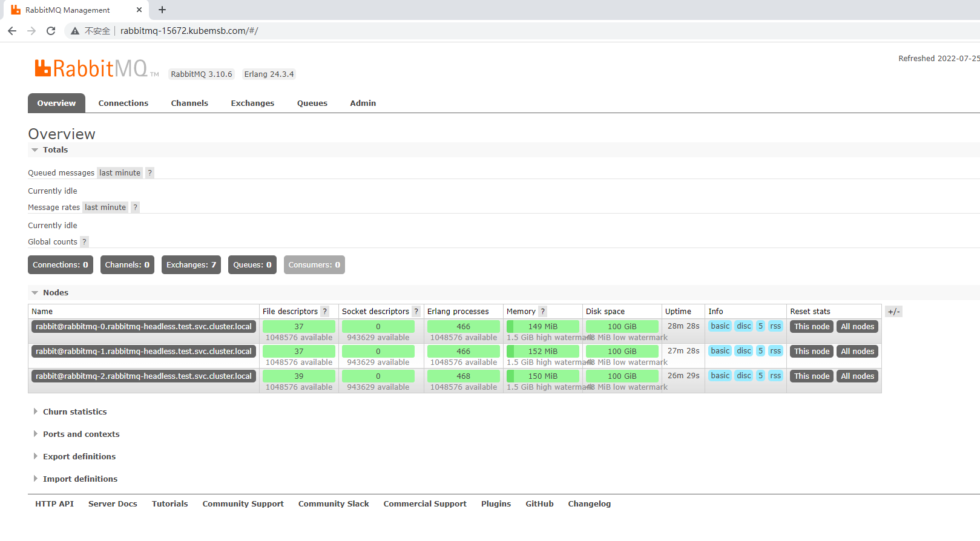Screen dimensions: 980x541
Task: Open the Queues tab
Action: (x=312, y=103)
